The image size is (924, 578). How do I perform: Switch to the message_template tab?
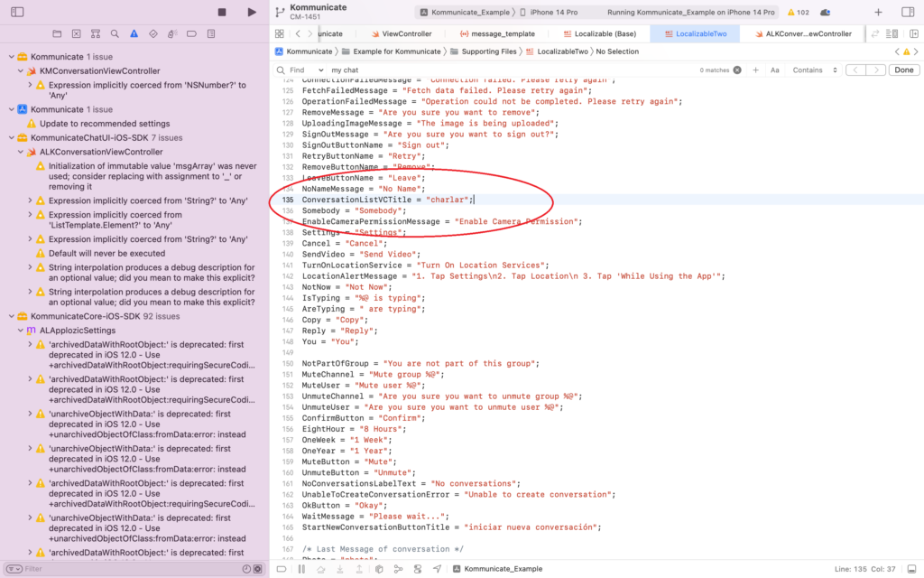click(497, 33)
